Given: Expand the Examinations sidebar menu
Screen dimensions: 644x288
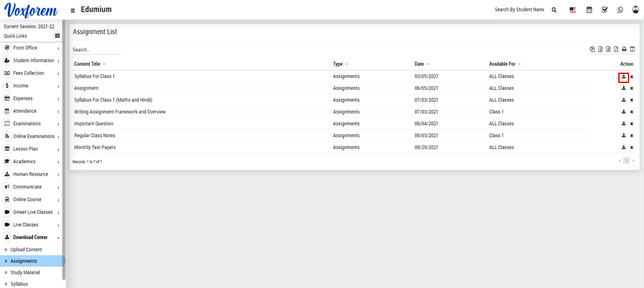Looking at the screenshot, I should pyautogui.click(x=27, y=123).
